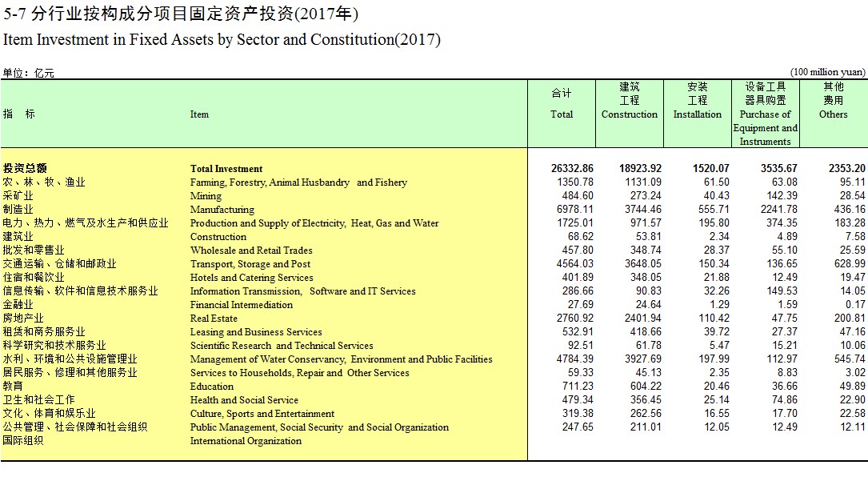Screen dimensions: 868x489
Task: Click the Chinese label '投资总额'
Action: pos(25,168)
